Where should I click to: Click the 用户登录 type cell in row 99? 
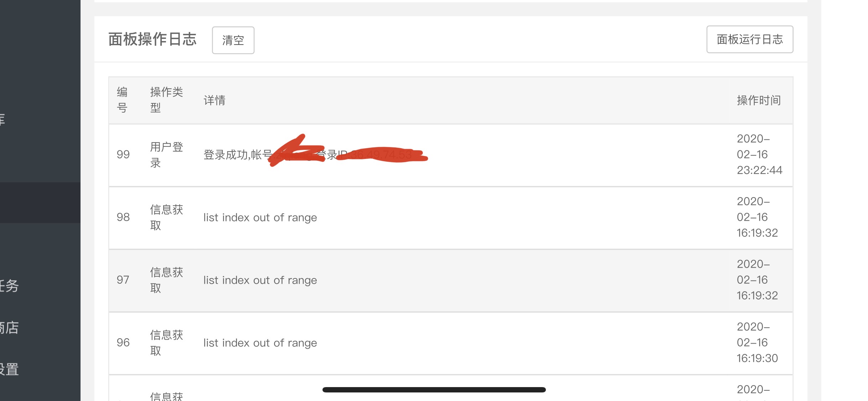click(x=166, y=155)
